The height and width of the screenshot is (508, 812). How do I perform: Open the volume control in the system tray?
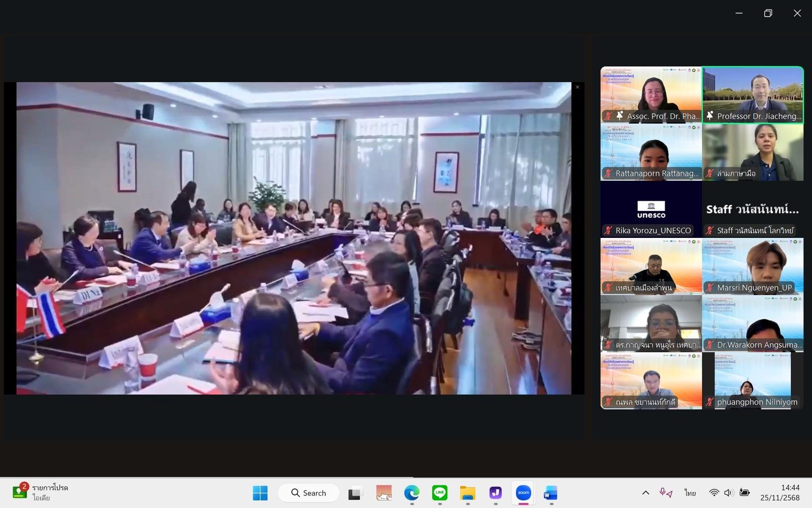(x=729, y=493)
